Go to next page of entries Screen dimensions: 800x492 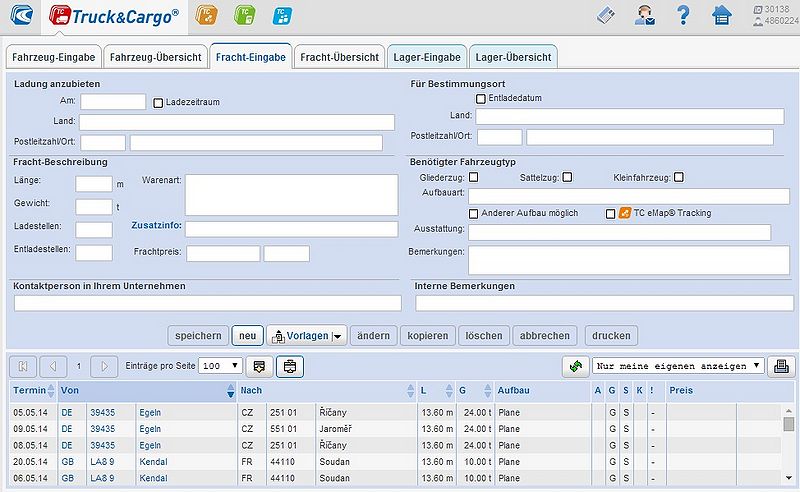point(104,366)
